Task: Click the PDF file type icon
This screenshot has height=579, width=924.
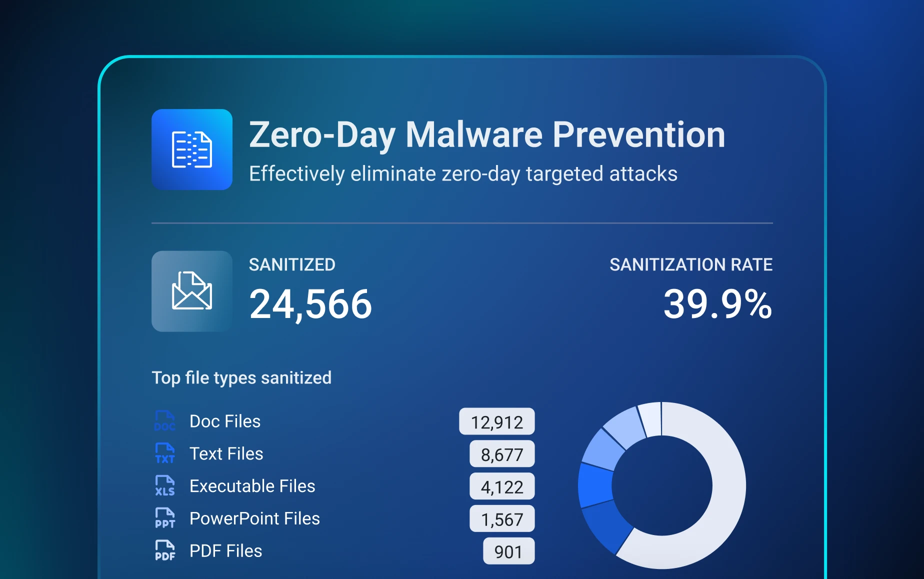Action: coord(165,551)
